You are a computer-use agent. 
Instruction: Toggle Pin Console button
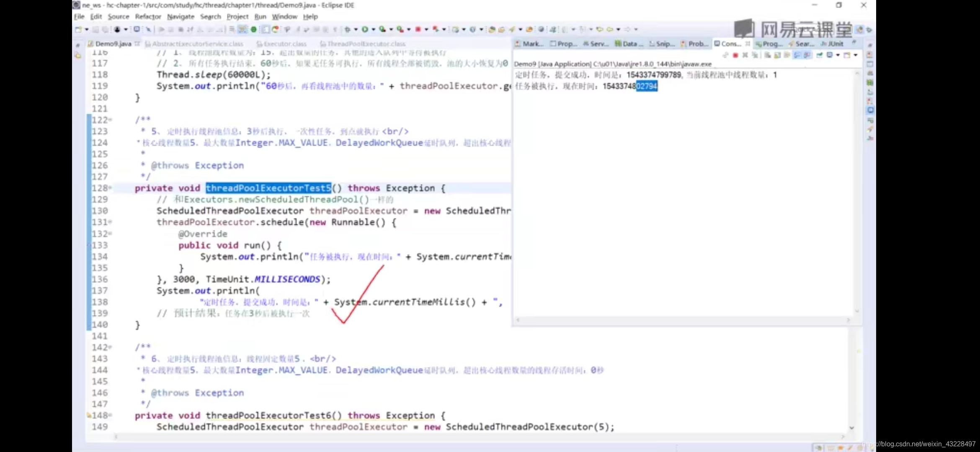click(x=819, y=55)
